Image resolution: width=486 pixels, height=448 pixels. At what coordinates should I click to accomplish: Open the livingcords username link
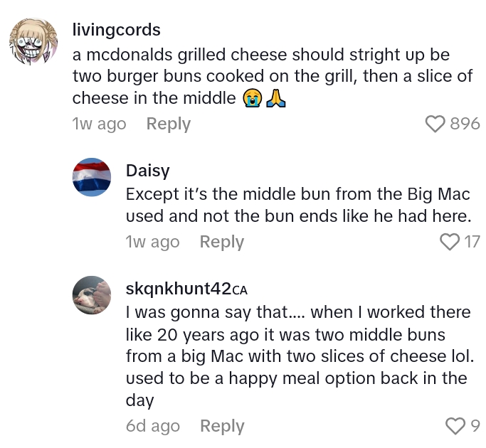117,30
